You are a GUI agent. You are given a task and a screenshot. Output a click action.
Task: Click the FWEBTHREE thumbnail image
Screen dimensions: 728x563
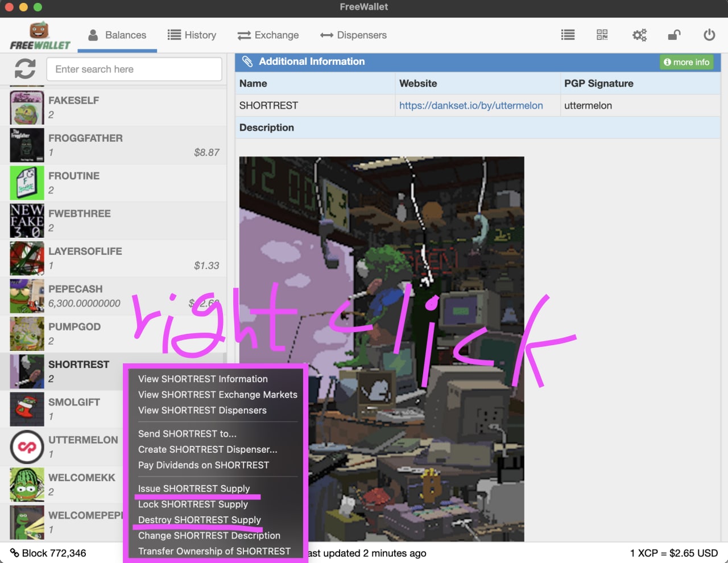point(27,221)
